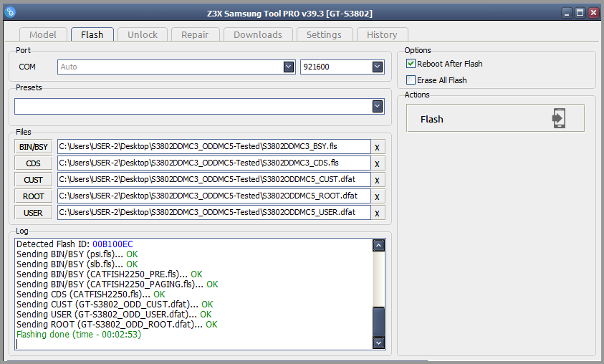
Task: Clear the CUST file path with X
Action: click(x=377, y=181)
